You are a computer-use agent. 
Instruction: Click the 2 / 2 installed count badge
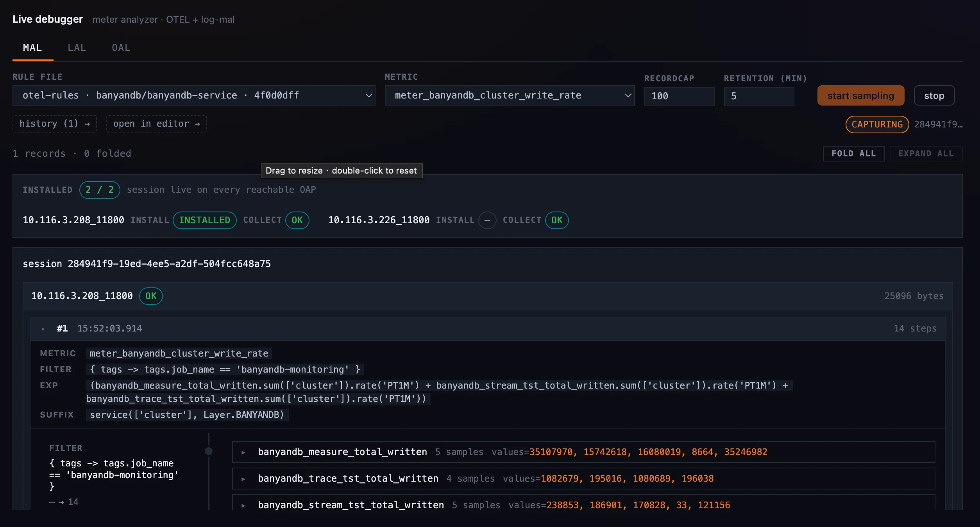100,190
